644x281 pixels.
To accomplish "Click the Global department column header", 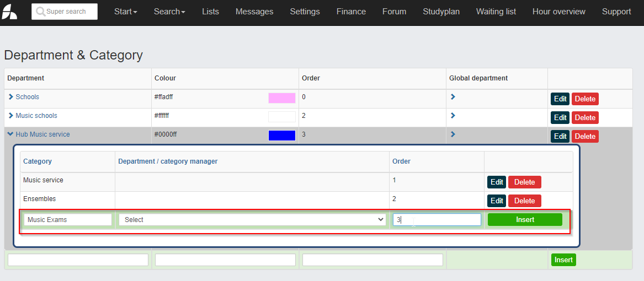I will tap(478, 78).
